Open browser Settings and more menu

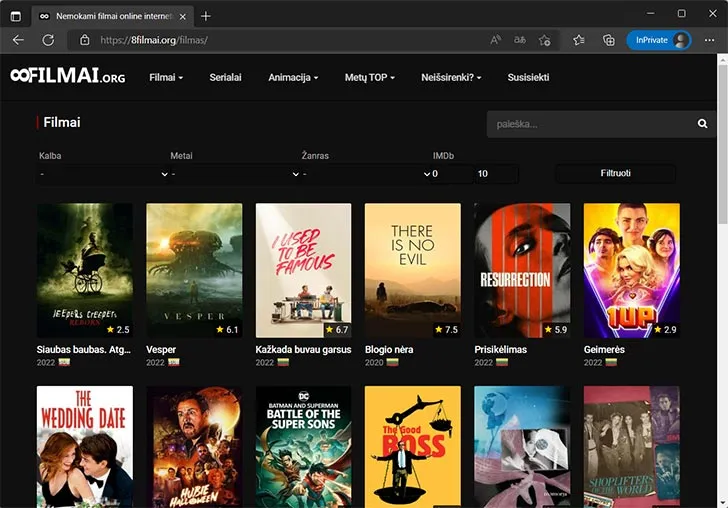(709, 40)
